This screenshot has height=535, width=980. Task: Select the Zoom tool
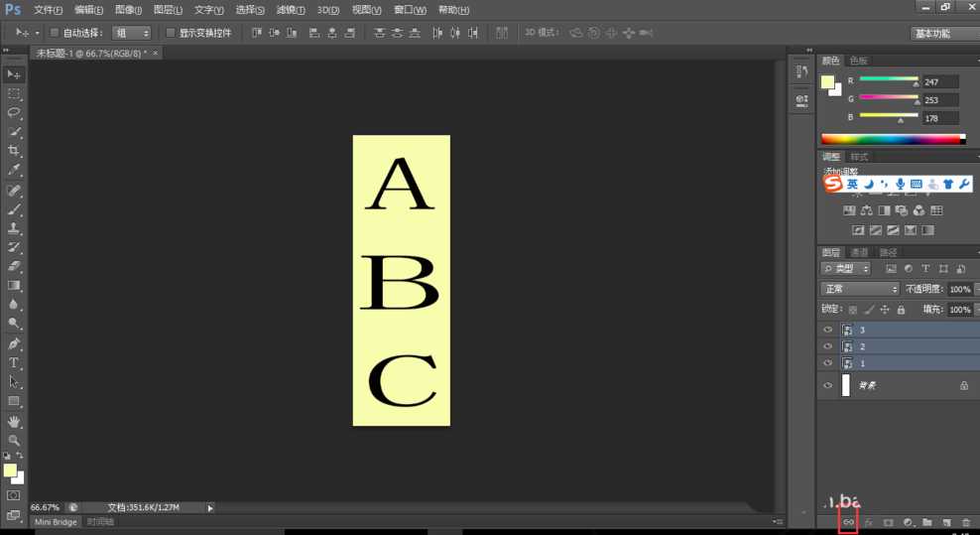14,440
